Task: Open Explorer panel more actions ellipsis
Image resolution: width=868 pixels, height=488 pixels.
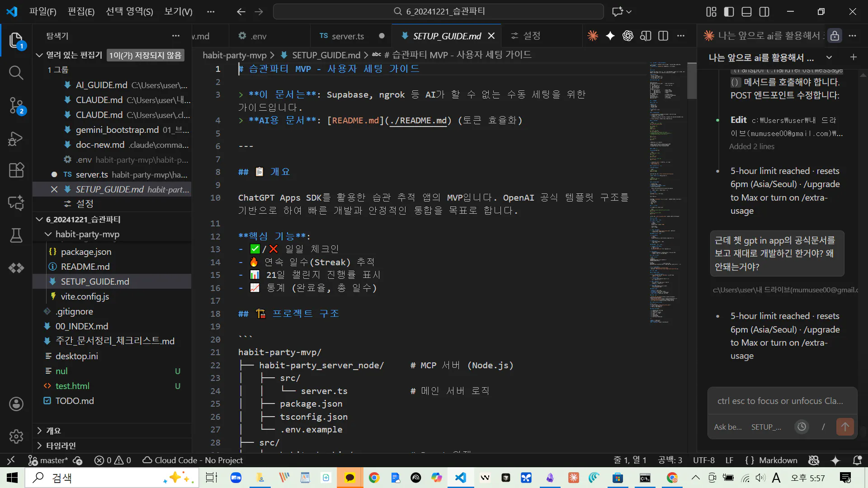Action: click(x=176, y=36)
